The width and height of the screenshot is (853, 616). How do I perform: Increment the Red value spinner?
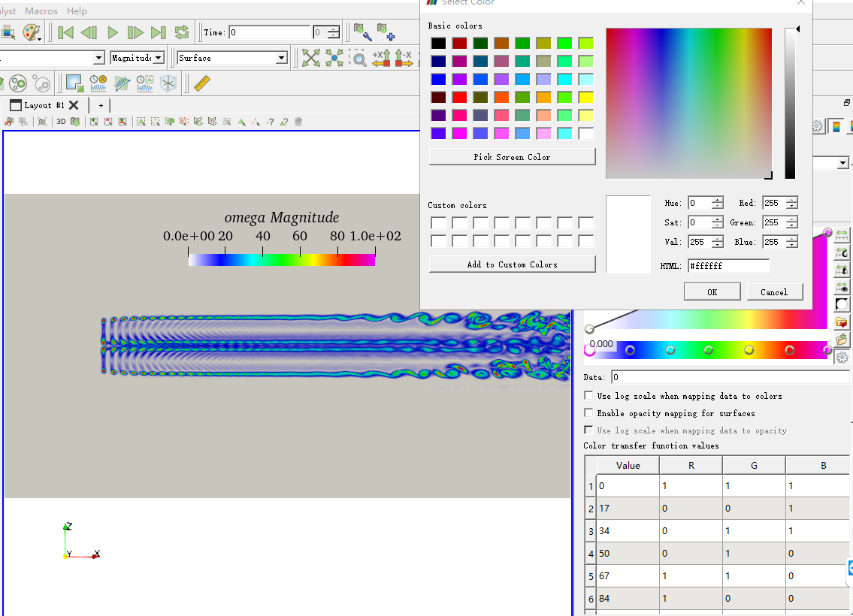[x=791, y=200]
